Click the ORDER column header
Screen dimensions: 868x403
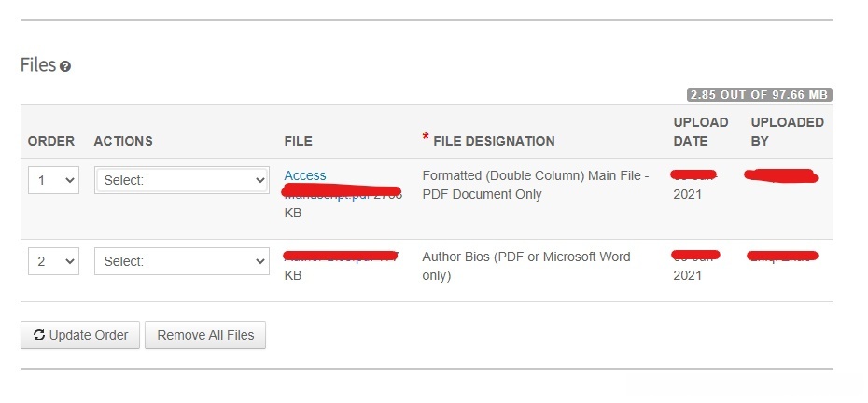click(x=51, y=141)
